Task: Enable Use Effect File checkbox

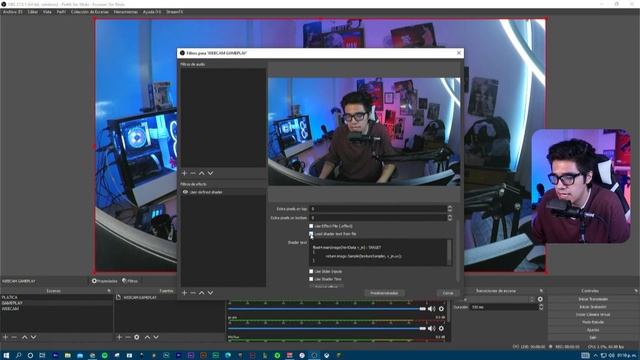Action: 311,226
